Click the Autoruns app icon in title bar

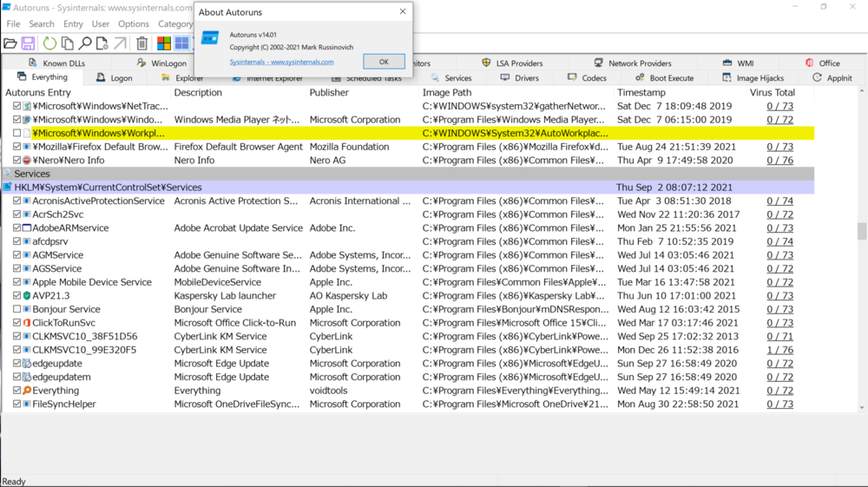coord(7,7)
